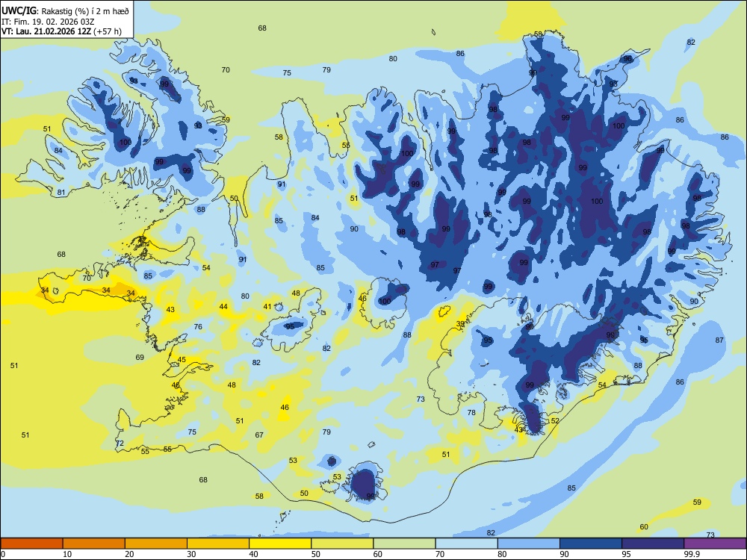Click the amber 30–40 legend color block

(x=218, y=544)
